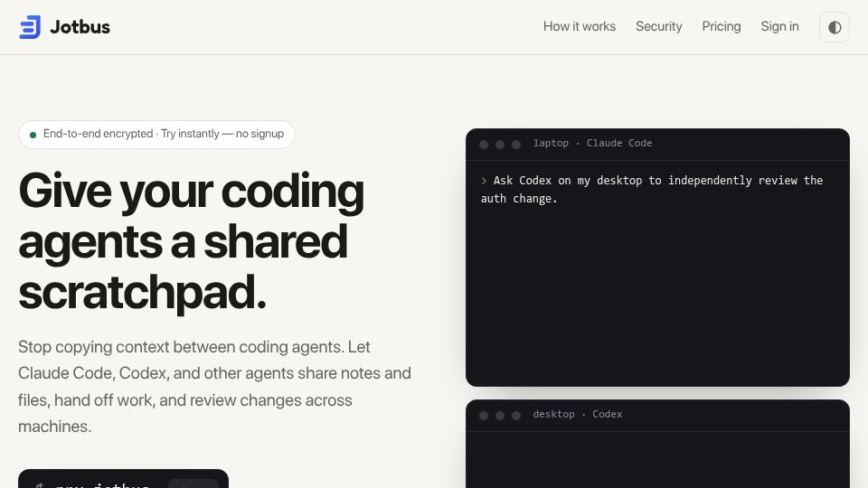Click the Jotbus logo icon

[x=30, y=26]
